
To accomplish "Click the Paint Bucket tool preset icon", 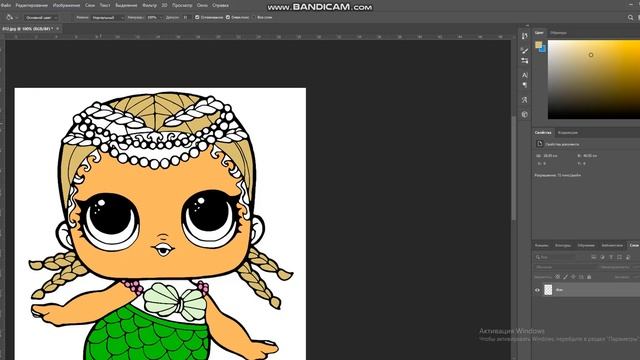I will pos(10,17).
